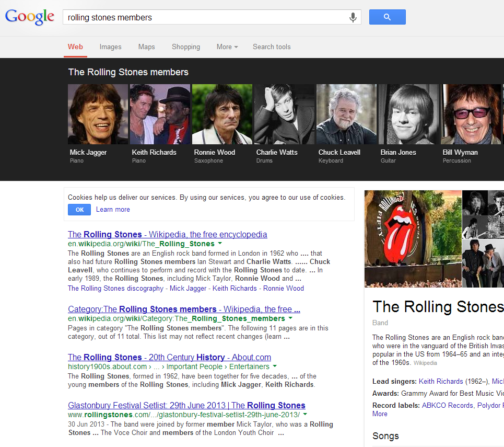Image resolution: width=504 pixels, height=447 pixels.
Task: Click the Charlie Watts name label
Action: coord(277,153)
